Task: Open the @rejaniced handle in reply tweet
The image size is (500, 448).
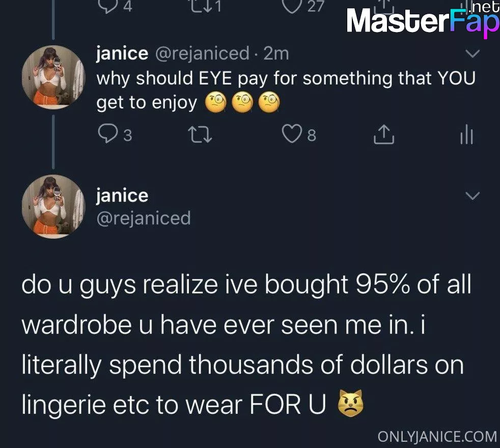Action: (202, 53)
